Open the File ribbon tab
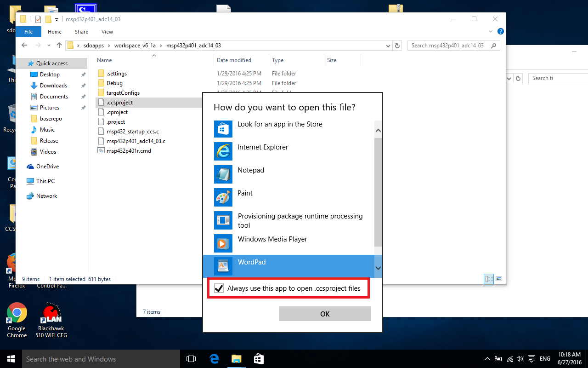 pos(28,32)
